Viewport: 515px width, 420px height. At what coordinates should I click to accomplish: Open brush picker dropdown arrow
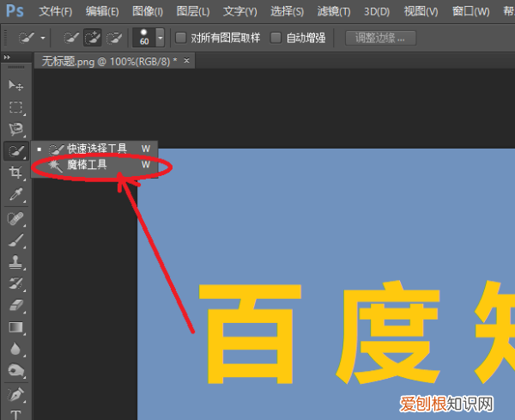(x=160, y=38)
